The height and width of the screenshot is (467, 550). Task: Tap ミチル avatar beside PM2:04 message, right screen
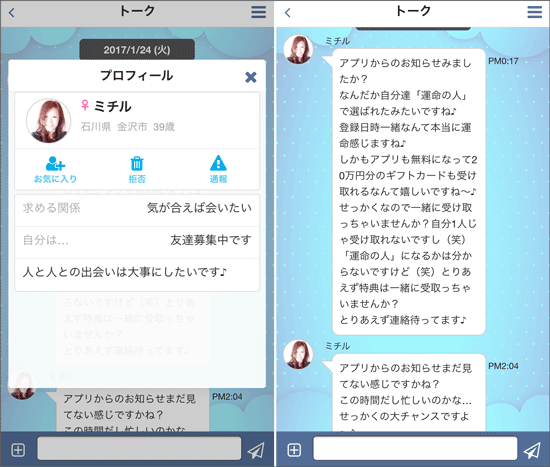pos(298,354)
